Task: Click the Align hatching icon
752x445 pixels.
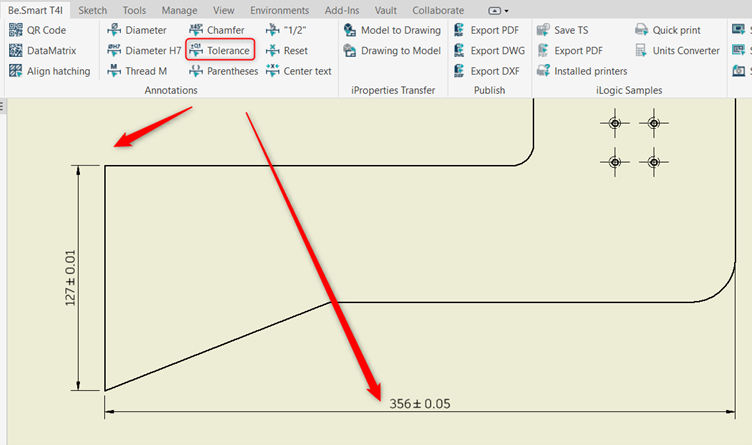Action: 15,71
